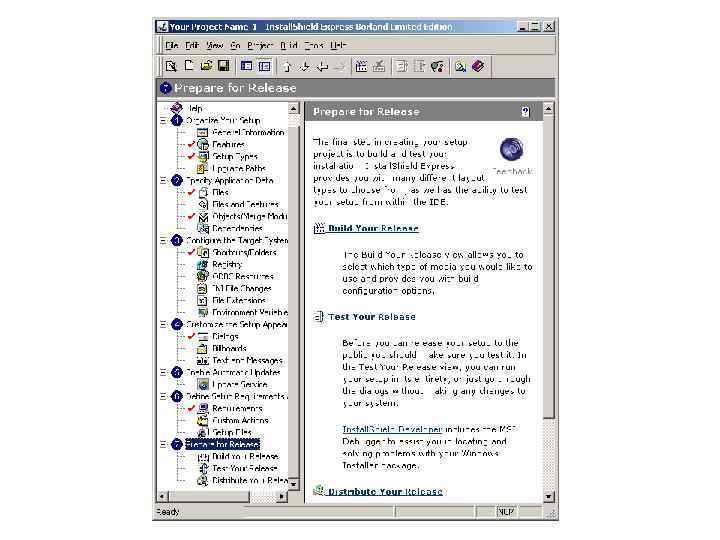Open the Go menu
Viewport: 720px width, 540px height.
(235, 45)
